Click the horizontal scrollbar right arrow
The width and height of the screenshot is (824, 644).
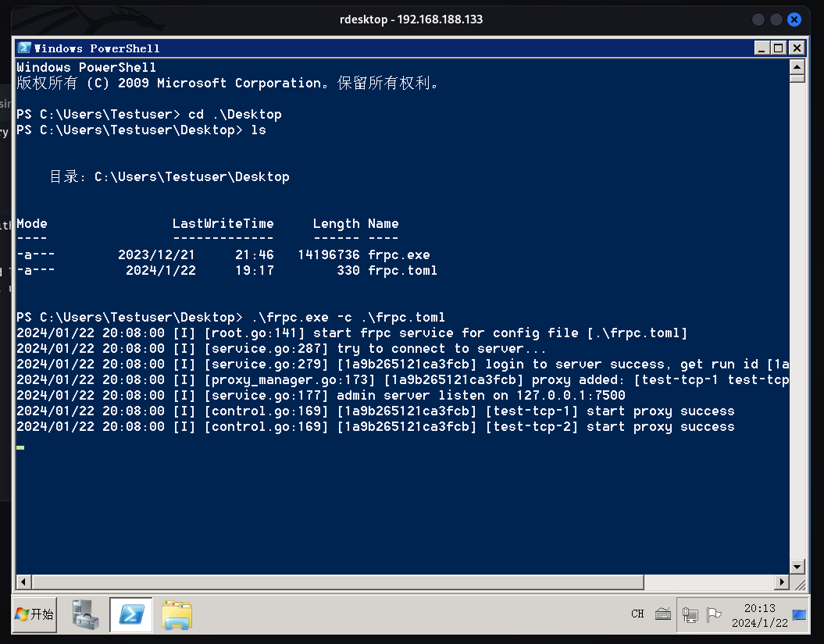[782, 582]
